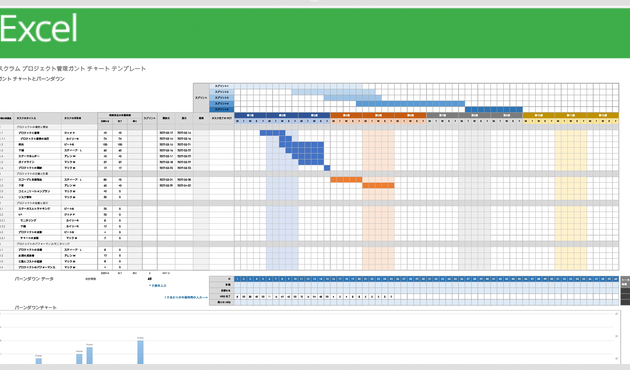Select the ガント チャートとバーンダウン subtitle text
This screenshot has height=370, width=630.
click(32, 79)
